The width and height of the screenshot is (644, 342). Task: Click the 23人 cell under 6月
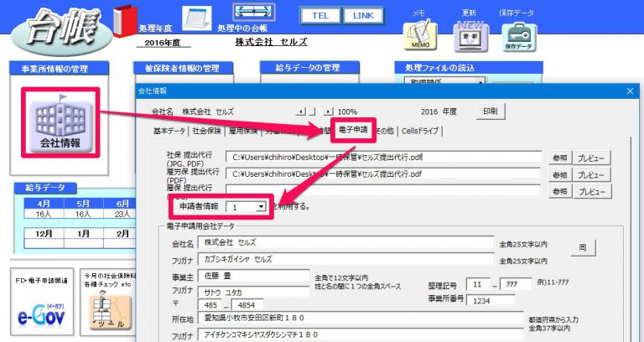[x=121, y=214]
